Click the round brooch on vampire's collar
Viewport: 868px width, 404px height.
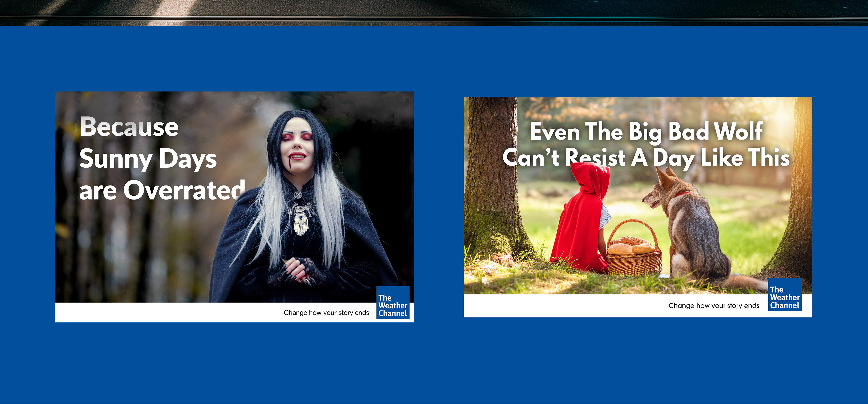298,195
